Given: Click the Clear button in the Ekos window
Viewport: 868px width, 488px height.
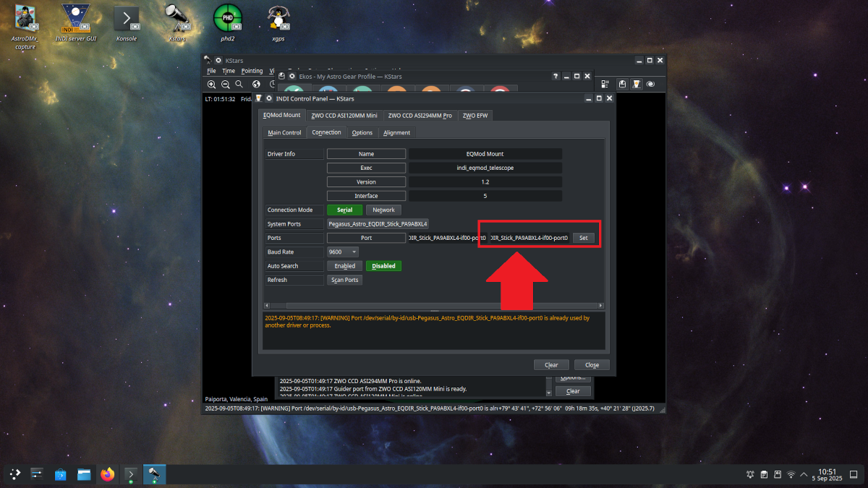Looking at the screenshot, I should [573, 391].
